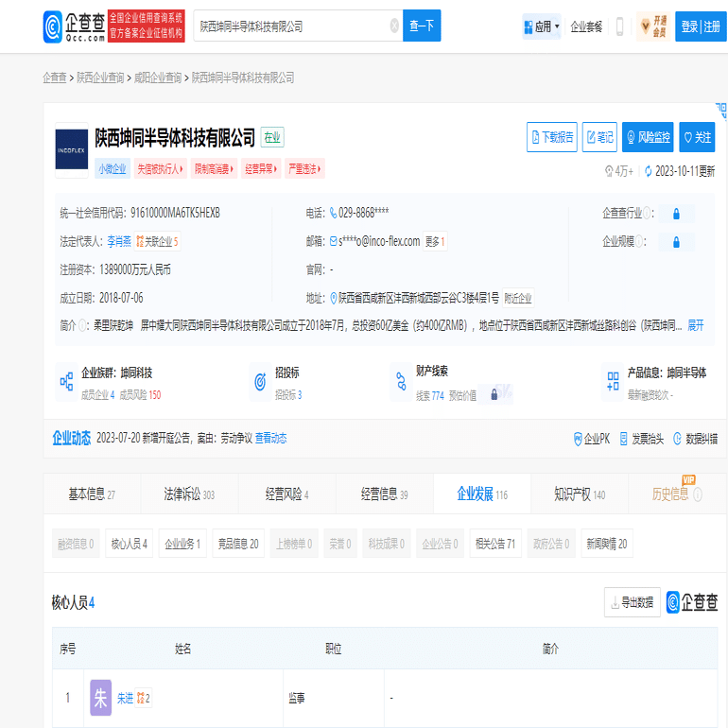
Task: Select 核心人员 4 sub-tab
Action: click(130, 544)
